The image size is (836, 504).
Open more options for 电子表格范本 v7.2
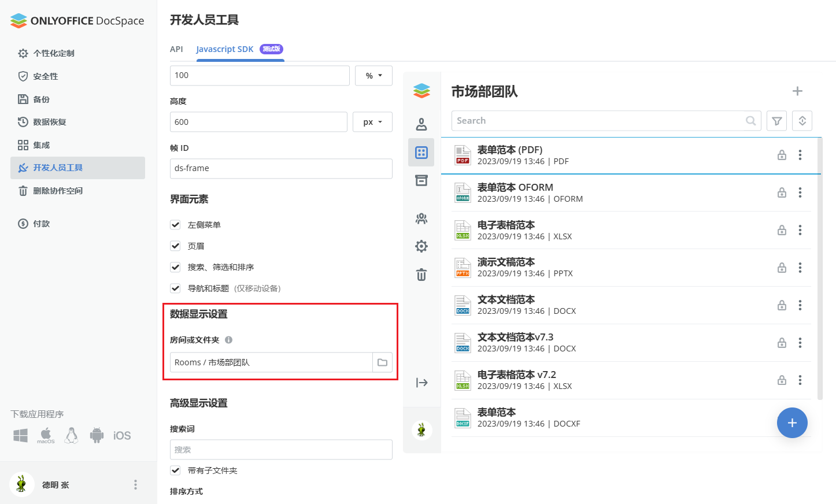[800, 380]
